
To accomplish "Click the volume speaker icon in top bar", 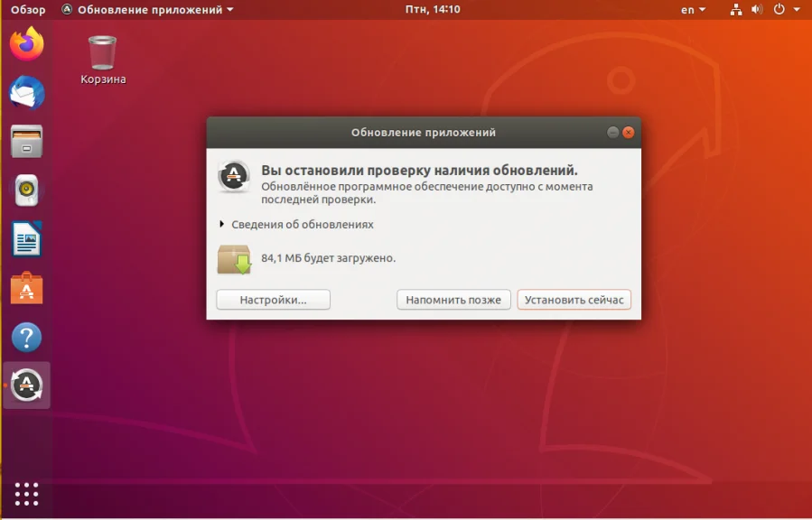I will (x=757, y=9).
